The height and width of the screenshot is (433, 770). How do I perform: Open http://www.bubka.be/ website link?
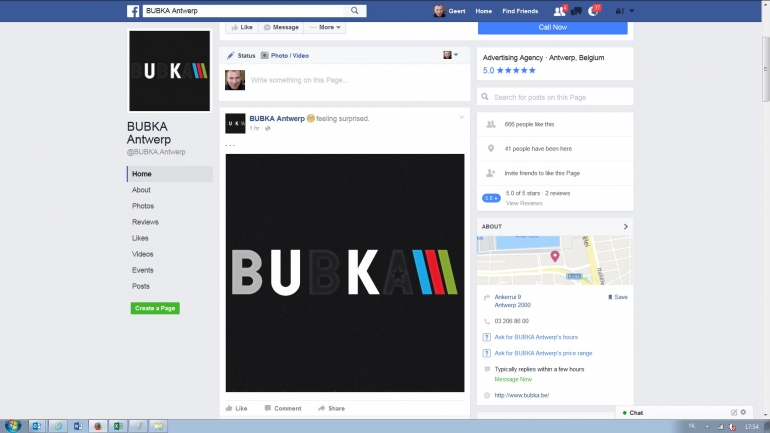point(522,395)
